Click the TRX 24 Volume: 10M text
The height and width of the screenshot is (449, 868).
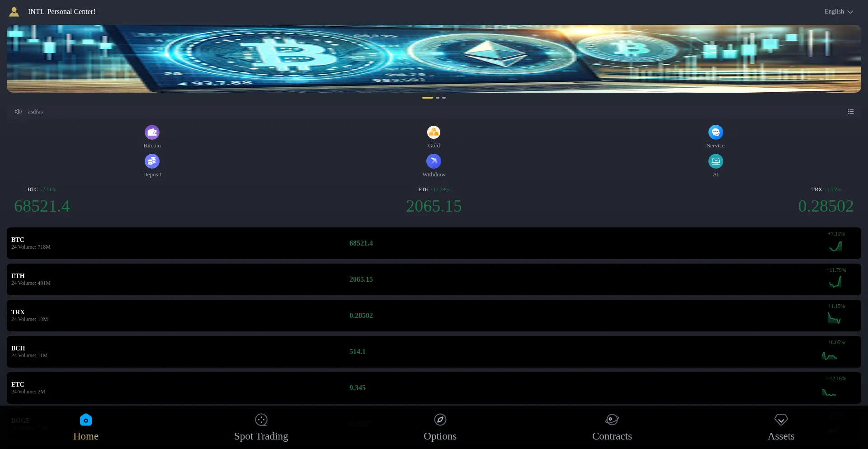(29, 319)
